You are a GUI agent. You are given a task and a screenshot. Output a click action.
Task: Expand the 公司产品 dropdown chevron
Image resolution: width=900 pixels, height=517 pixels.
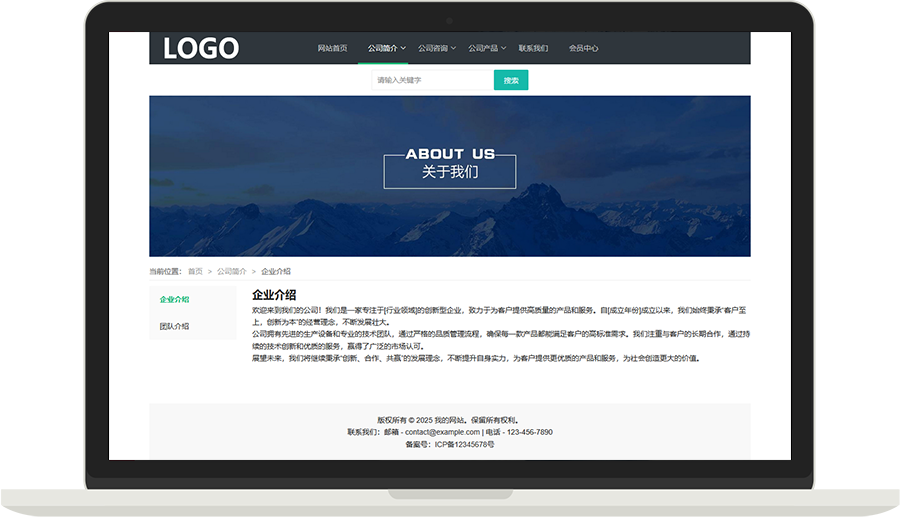click(x=504, y=48)
